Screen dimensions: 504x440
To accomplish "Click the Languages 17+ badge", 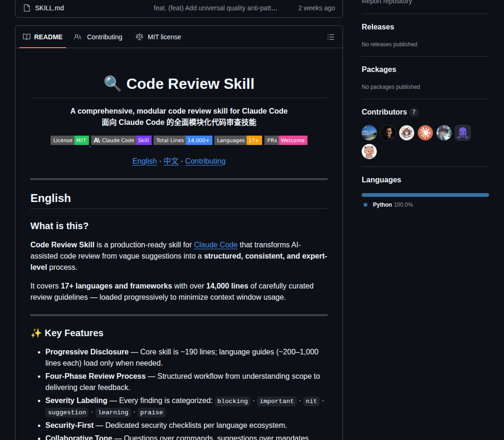I will 238,140.
